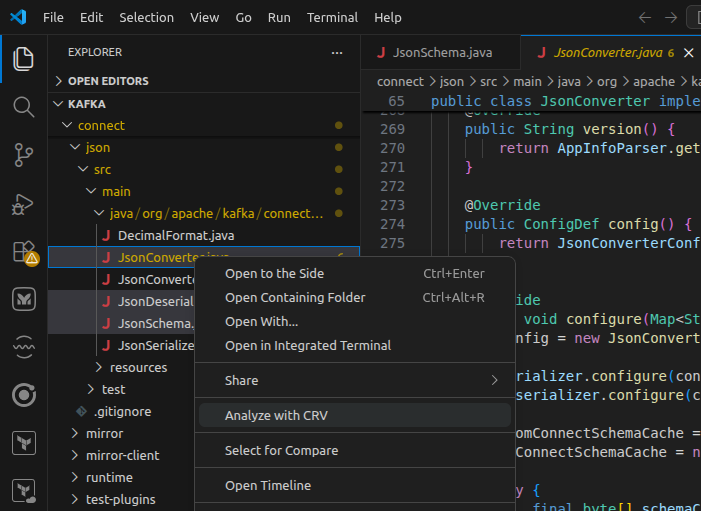Open the Help menu
Screen dimensions: 701x511
[x=388, y=17]
